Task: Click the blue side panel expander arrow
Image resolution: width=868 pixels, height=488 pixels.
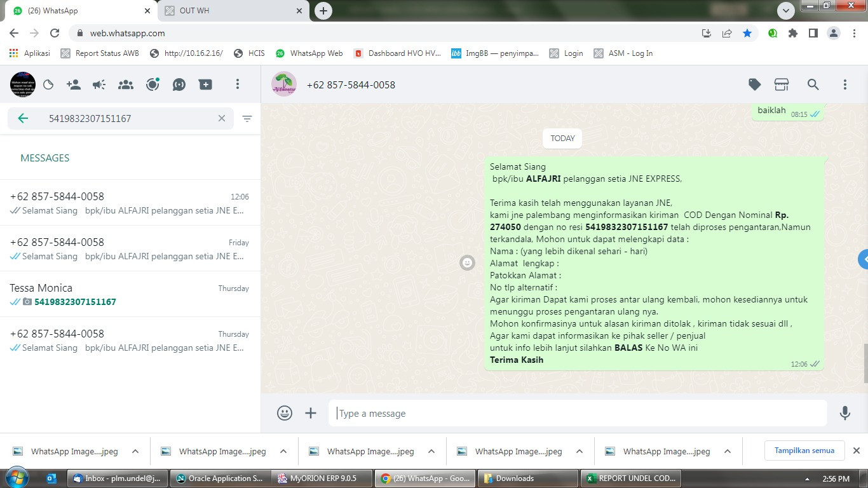Action: (x=864, y=259)
